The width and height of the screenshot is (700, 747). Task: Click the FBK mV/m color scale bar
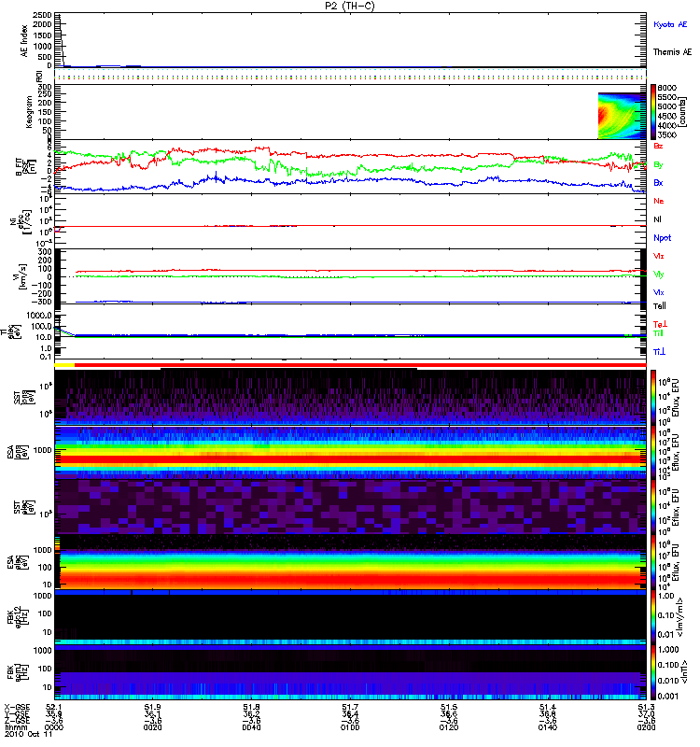pyautogui.click(x=653, y=617)
